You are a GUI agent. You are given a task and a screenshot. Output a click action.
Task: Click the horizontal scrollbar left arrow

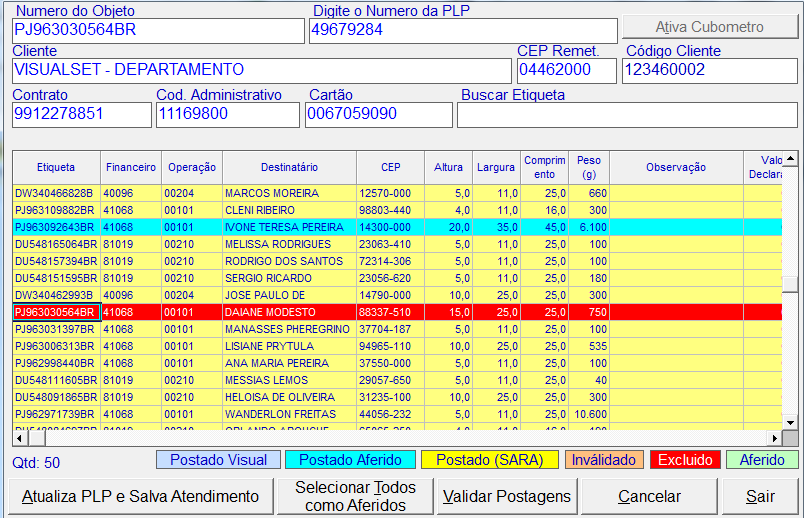coord(19,439)
